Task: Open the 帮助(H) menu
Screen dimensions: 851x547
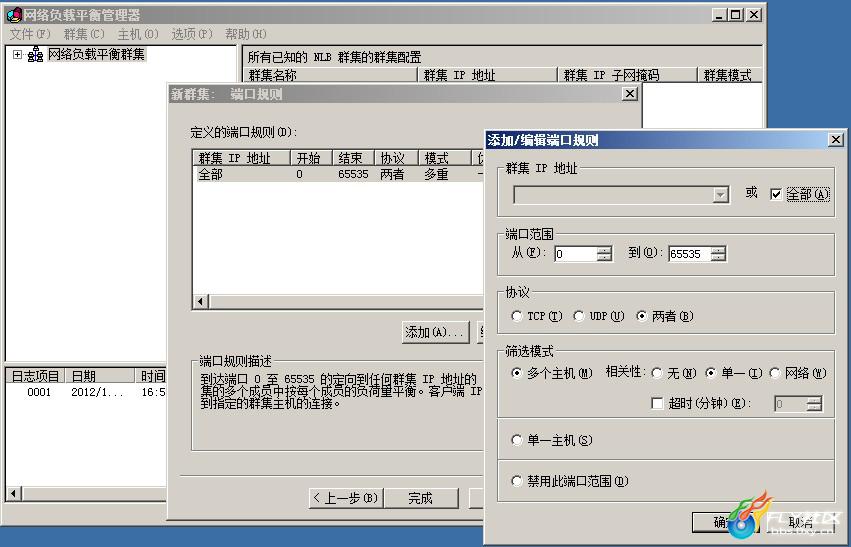Action: [x=245, y=34]
